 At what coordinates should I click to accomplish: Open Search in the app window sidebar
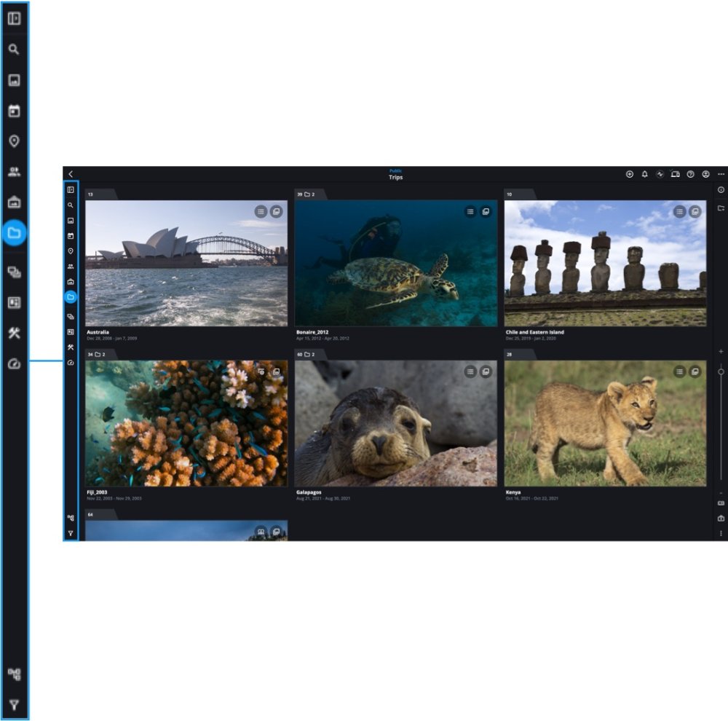click(x=71, y=205)
